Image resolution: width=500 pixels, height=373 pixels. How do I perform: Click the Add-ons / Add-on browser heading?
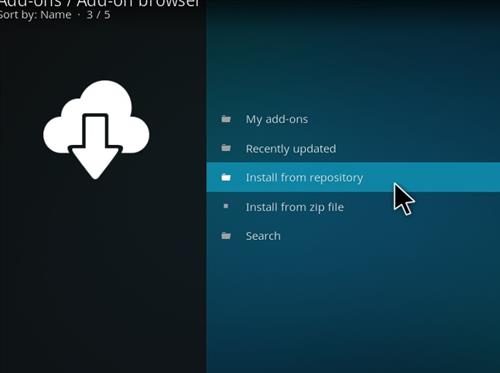[x=100, y=3]
